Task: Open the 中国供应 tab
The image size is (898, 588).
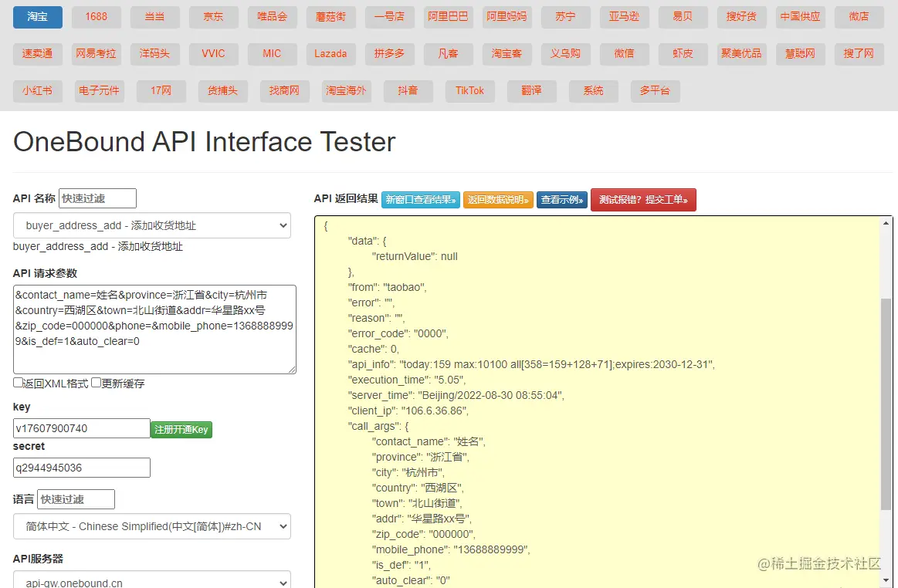Action: tap(800, 17)
